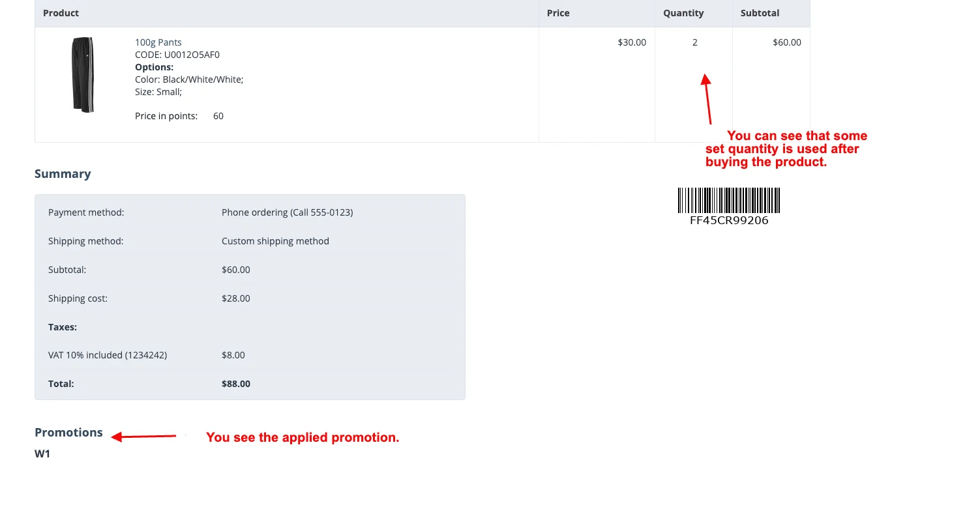
Task: Click the barcode number FF45CR99206
Action: [x=729, y=220]
